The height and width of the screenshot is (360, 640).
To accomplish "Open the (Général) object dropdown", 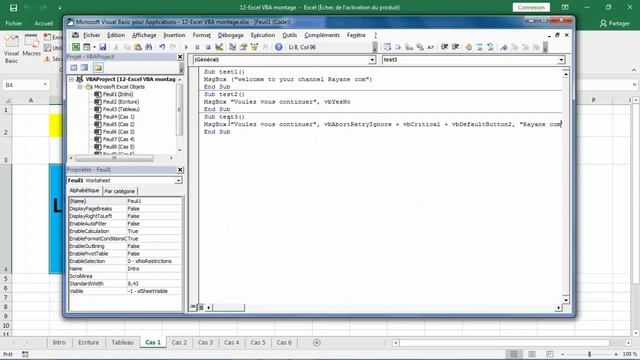I will (x=372, y=60).
